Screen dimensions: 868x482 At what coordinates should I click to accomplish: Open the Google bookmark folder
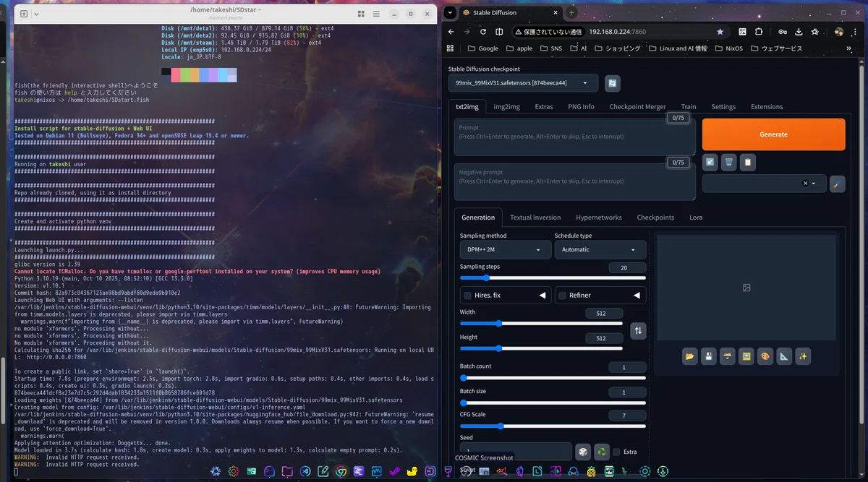(483, 48)
